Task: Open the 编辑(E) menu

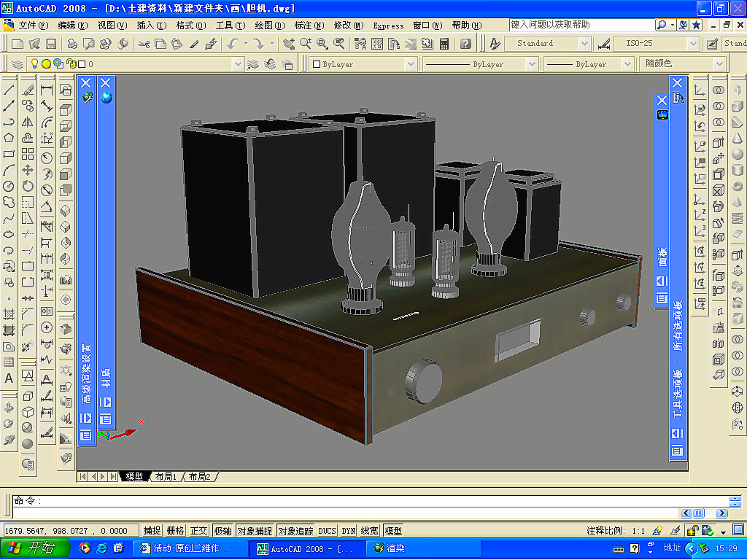Action: (72, 26)
